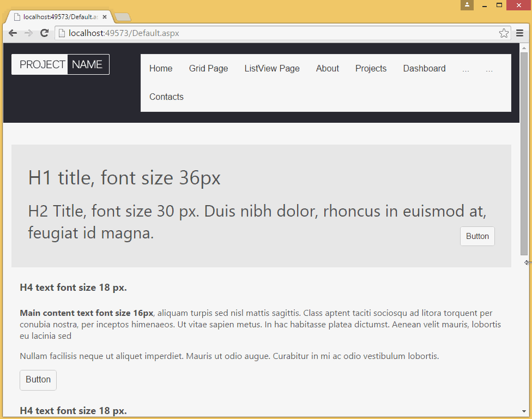The height and width of the screenshot is (419, 532).
Task: Bookmark this page using the star icon
Action: click(504, 33)
